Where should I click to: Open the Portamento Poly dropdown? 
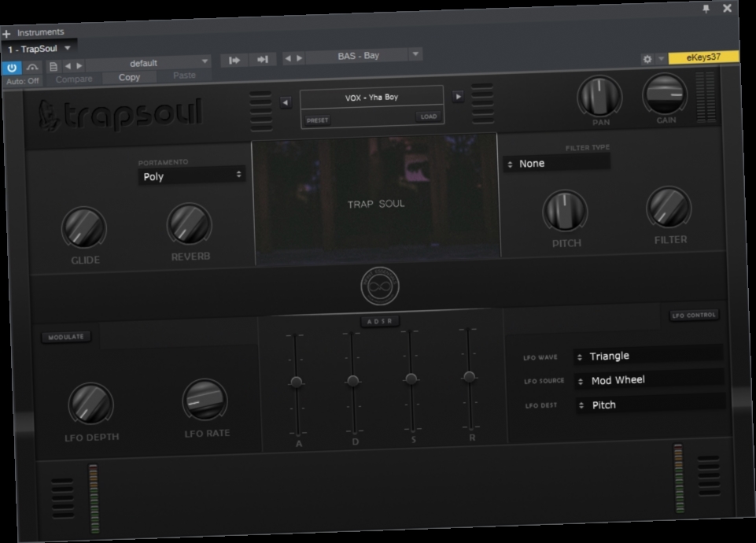coord(191,176)
